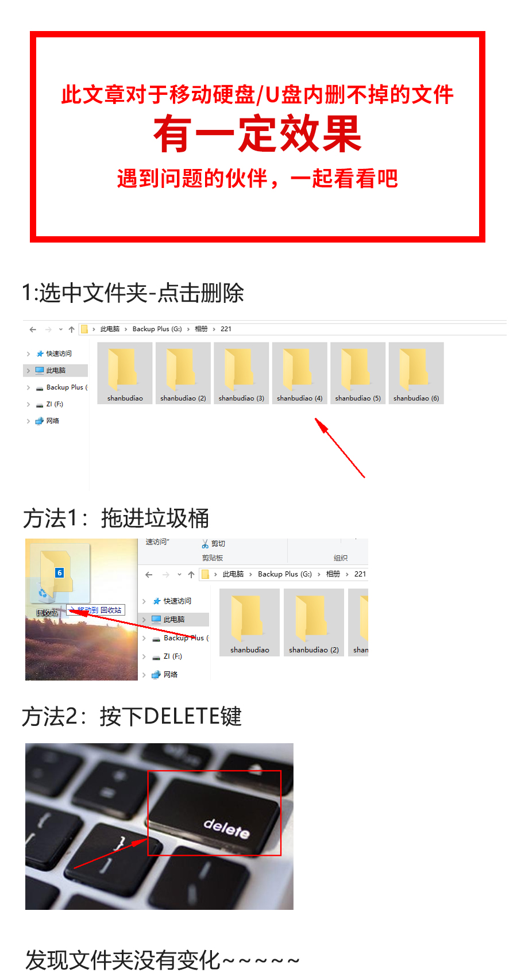
Task: Open the first shanbudiao folder in top window
Action: click(125, 373)
